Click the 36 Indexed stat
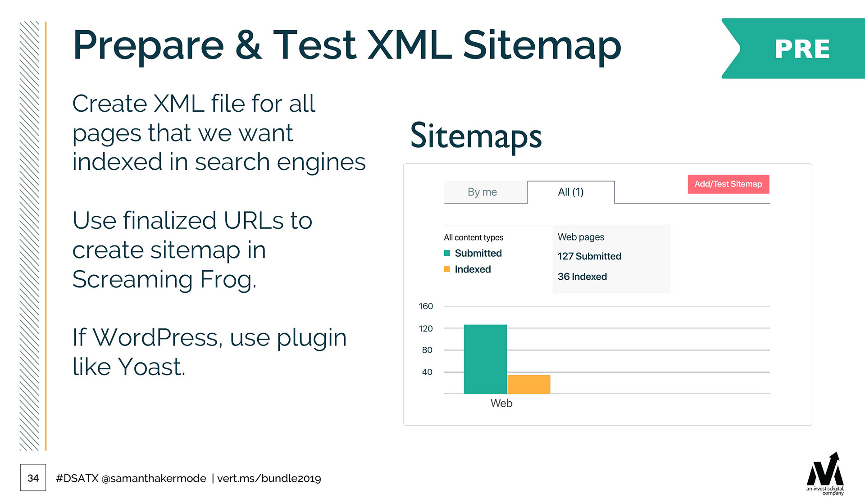Screen dimensions: 865x504 pos(582,277)
